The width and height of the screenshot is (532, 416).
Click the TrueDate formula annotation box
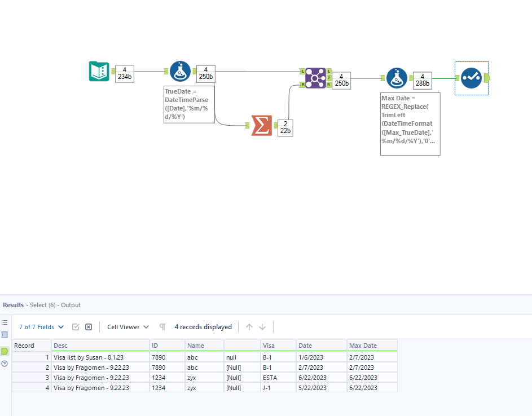(189, 104)
